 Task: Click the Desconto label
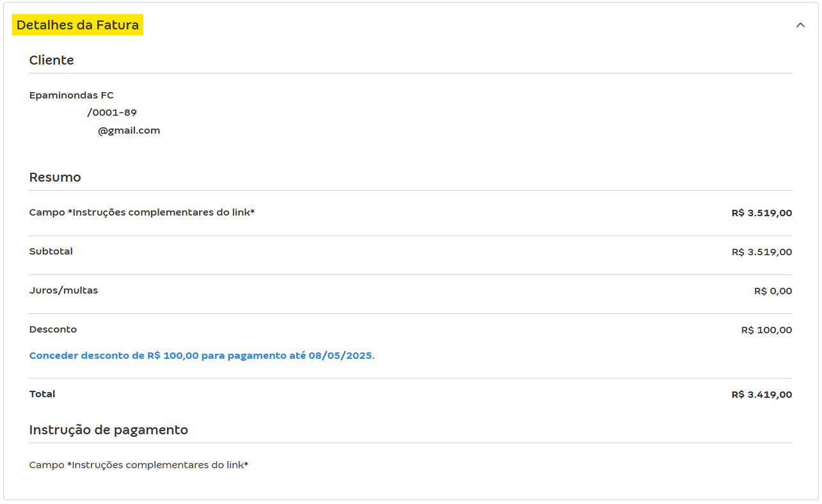tap(53, 329)
